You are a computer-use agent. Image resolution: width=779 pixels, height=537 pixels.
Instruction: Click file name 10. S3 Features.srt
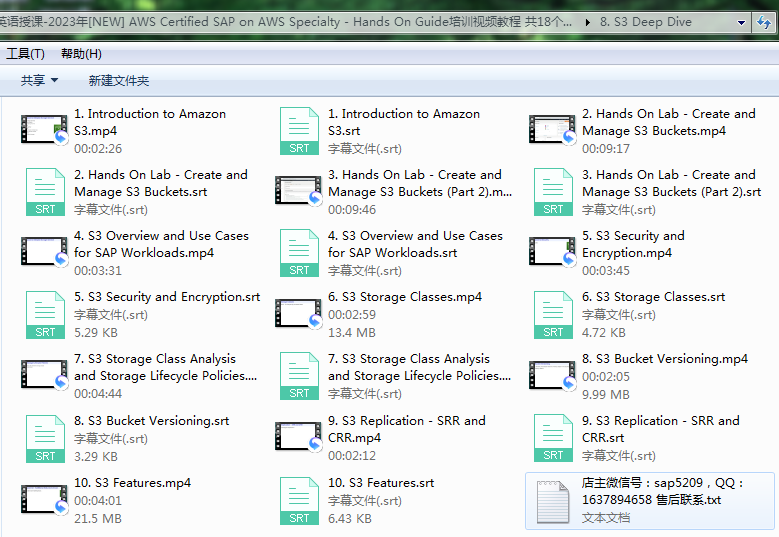381,483
